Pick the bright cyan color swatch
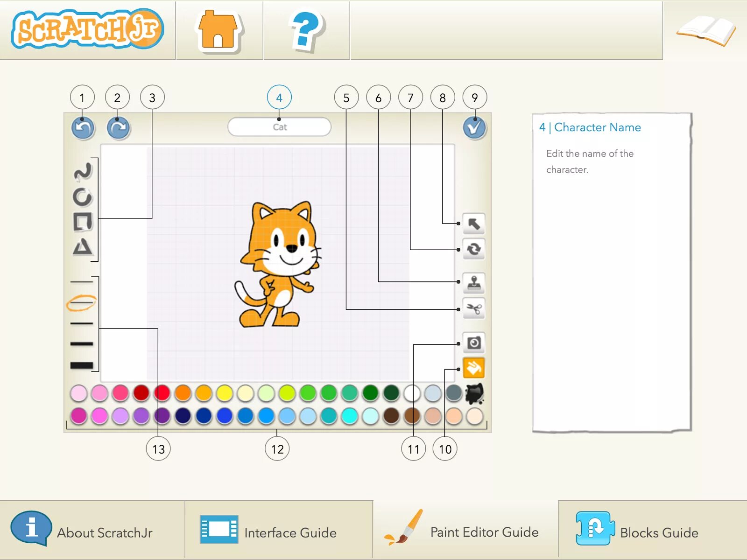 (350, 416)
